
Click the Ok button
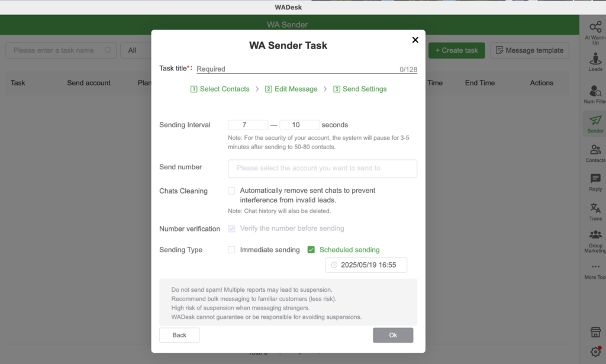click(393, 335)
